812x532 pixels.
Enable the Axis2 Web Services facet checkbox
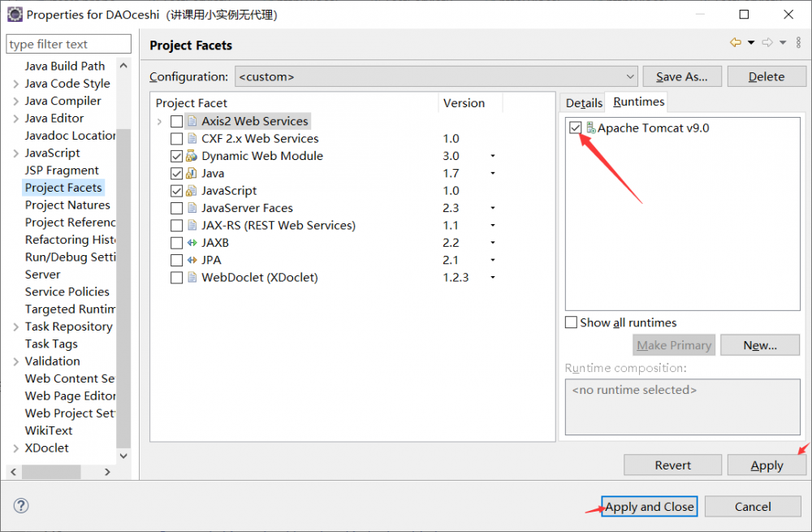point(176,121)
